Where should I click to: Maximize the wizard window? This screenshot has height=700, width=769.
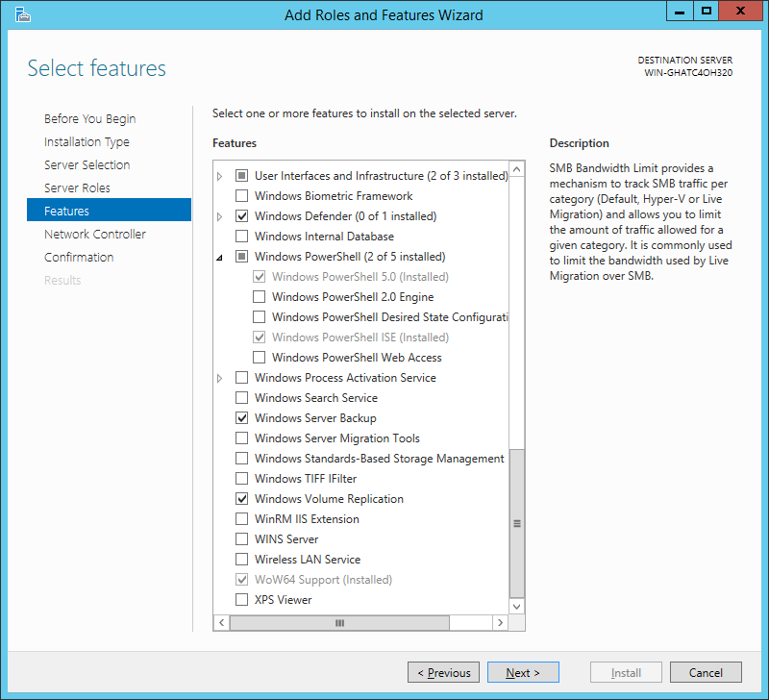[x=707, y=11]
